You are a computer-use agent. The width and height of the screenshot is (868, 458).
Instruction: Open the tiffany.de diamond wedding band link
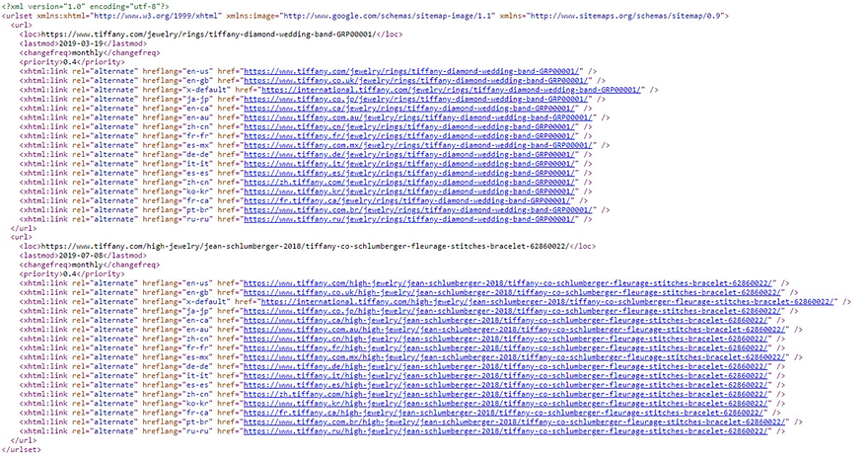tap(409, 155)
